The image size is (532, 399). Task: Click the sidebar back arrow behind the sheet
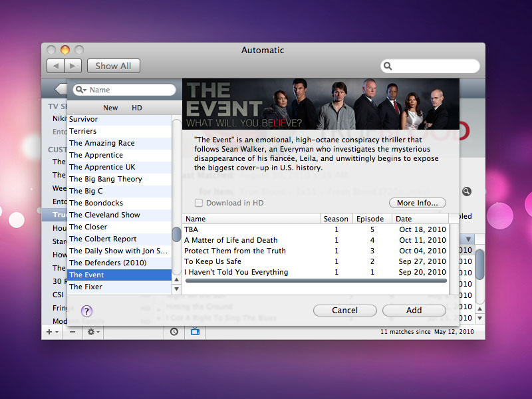61,89
